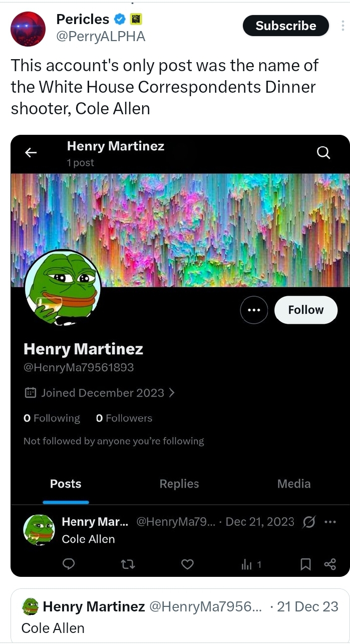Like the Cole Allen post heart

[x=187, y=565]
